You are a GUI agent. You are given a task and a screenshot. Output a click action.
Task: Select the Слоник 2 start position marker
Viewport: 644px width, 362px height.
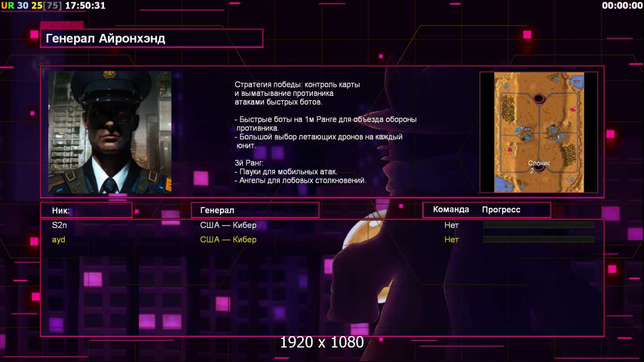539,166
